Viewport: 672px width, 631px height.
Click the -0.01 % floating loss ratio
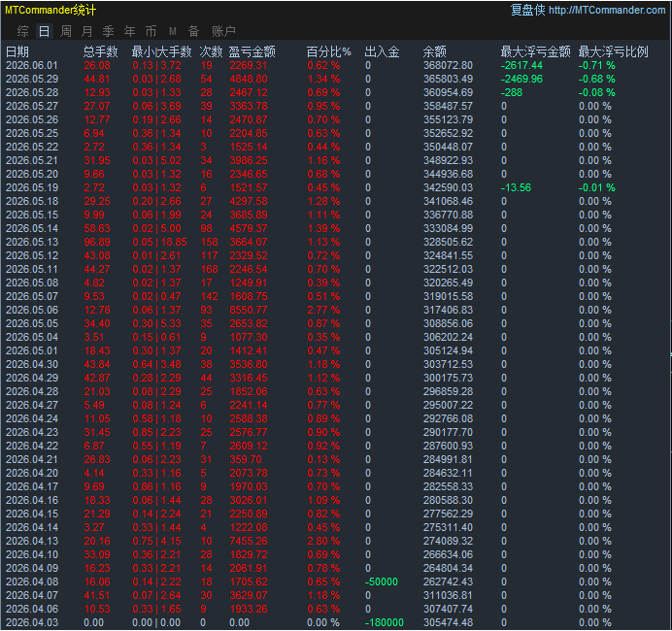(x=597, y=187)
